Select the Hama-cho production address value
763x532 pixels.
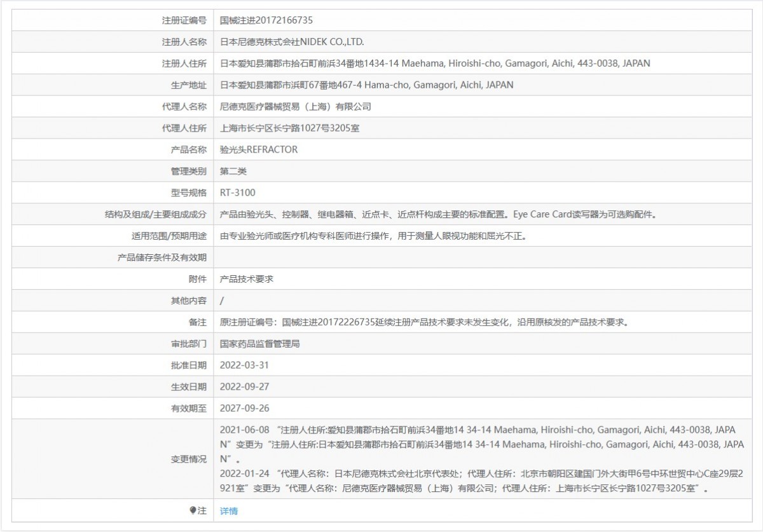[367, 85]
